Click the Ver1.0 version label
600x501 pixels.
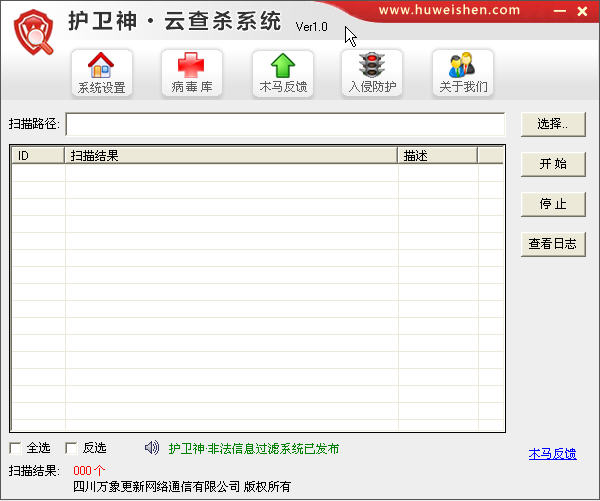point(311,26)
